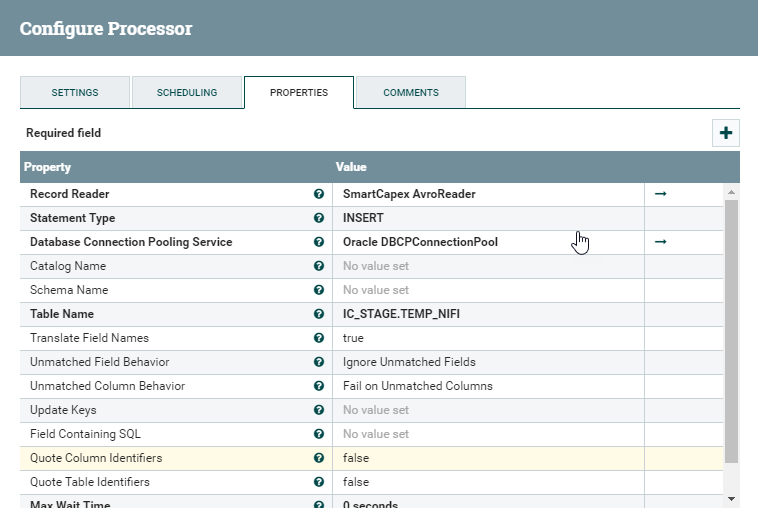The width and height of the screenshot is (758, 519).
Task: Select the Comments tab
Action: 411,93
